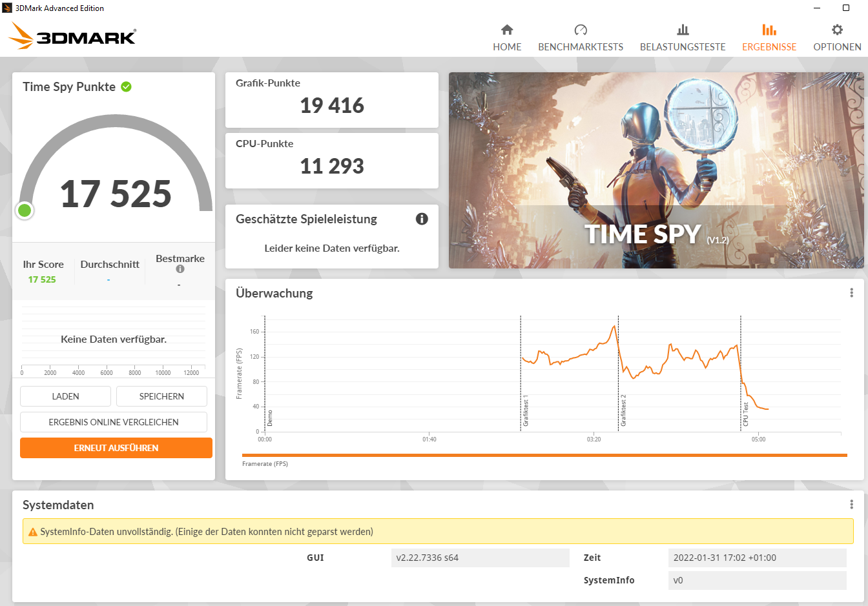Click the Time Spy hero image

pyautogui.click(x=656, y=170)
